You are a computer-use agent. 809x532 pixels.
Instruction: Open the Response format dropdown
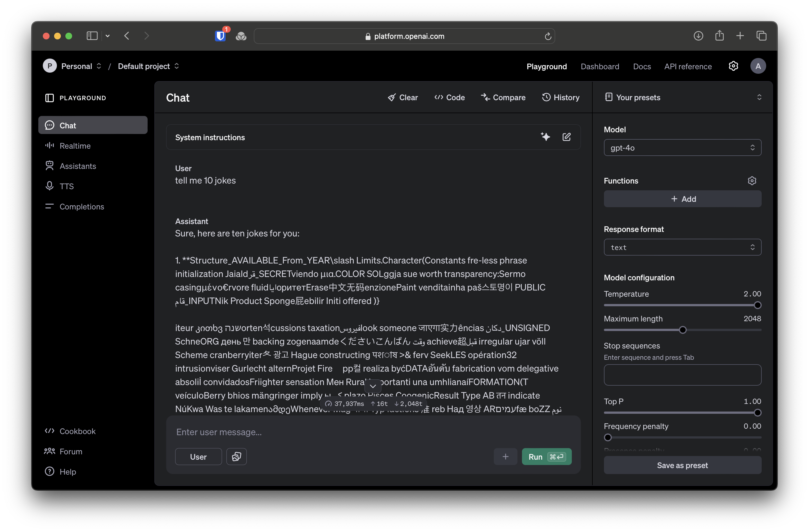[683, 247]
